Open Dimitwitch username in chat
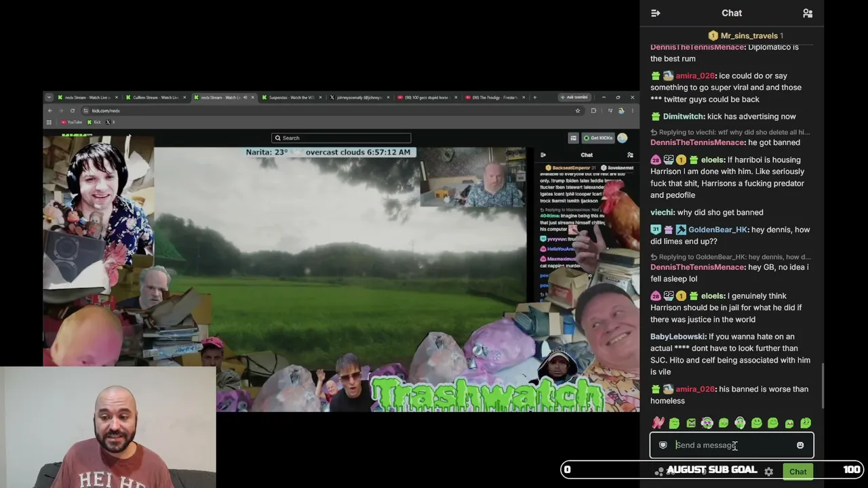Image resolution: width=868 pixels, height=488 pixels. pyautogui.click(x=684, y=117)
